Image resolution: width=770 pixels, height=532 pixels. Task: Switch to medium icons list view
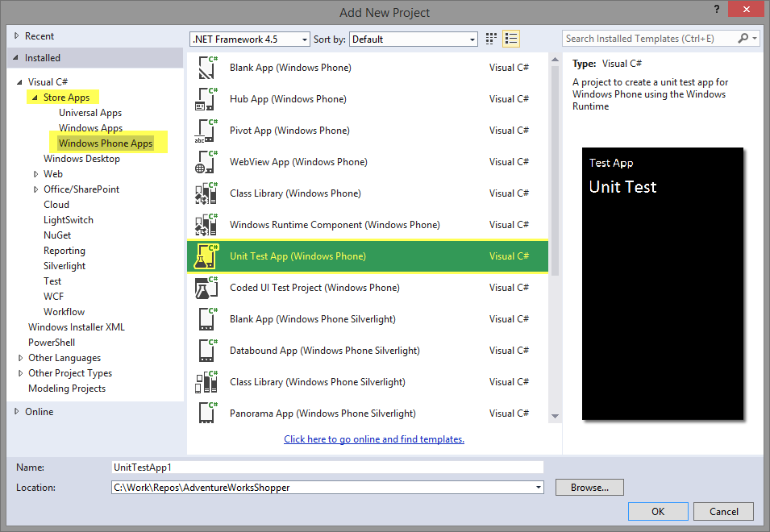[511, 39]
